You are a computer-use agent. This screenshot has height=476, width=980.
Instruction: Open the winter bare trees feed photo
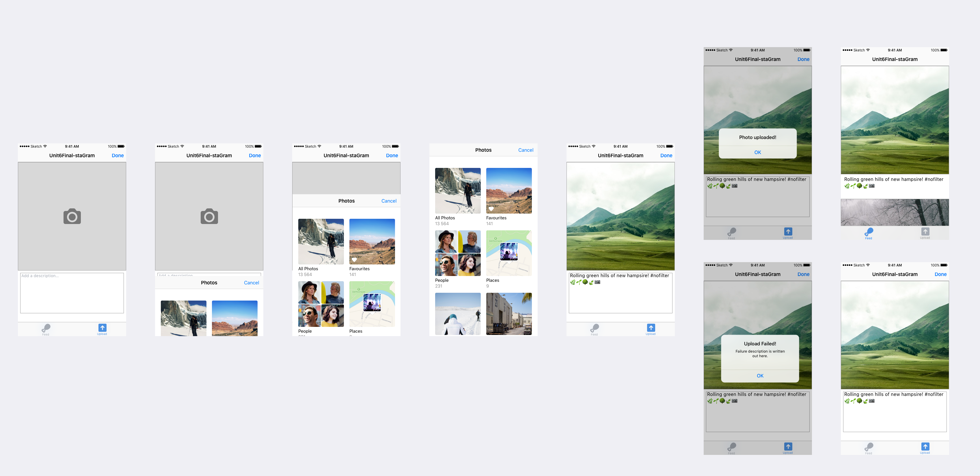pos(895,212)
